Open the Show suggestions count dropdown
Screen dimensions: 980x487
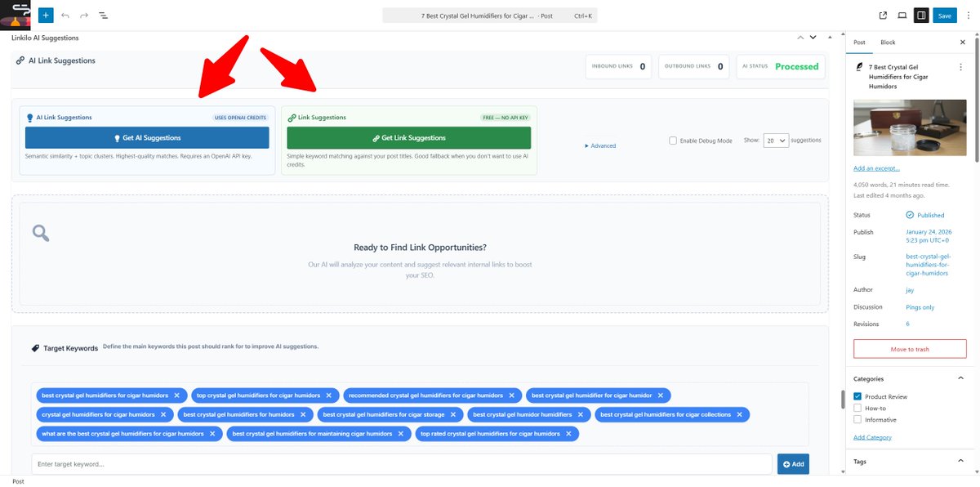[x=777, y=141]
